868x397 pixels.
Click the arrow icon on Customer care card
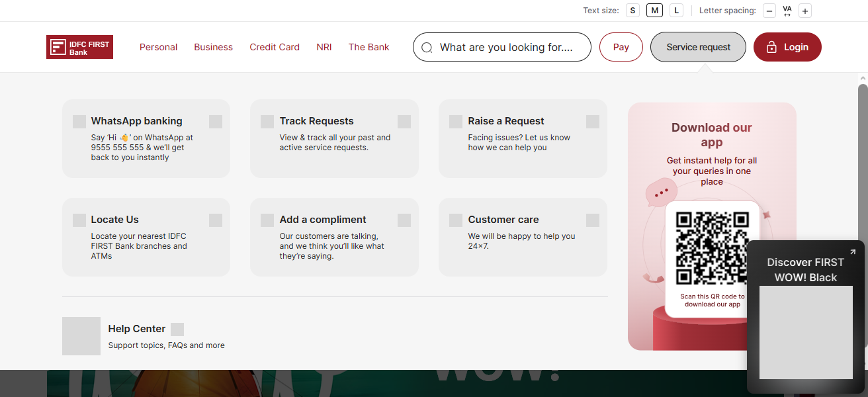pyautogui.click(x=593, y=220)
